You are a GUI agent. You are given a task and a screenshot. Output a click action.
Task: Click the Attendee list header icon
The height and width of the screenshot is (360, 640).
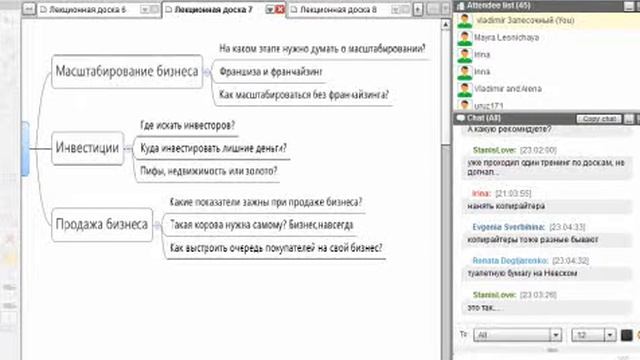click(x=460, y=6)
